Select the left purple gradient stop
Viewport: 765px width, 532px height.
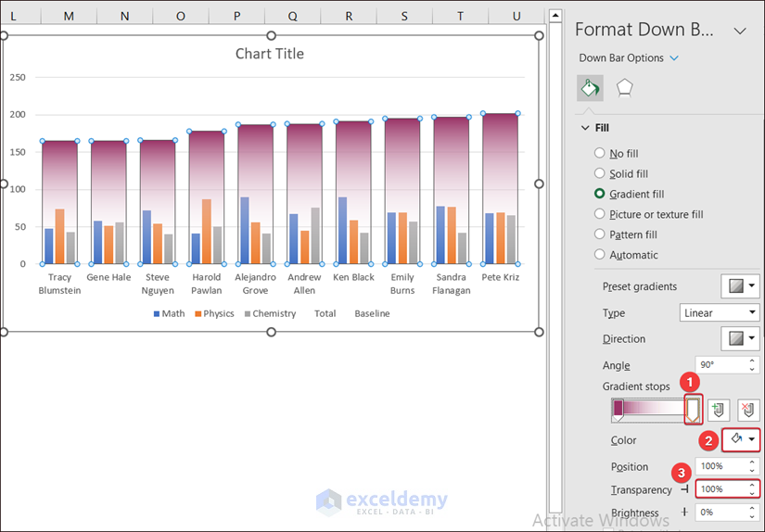click(x=618, y=410)
